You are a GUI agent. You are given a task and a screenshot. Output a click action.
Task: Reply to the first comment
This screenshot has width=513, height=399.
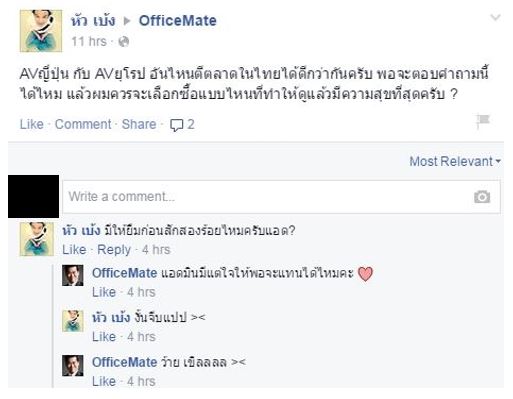point(114,250)
